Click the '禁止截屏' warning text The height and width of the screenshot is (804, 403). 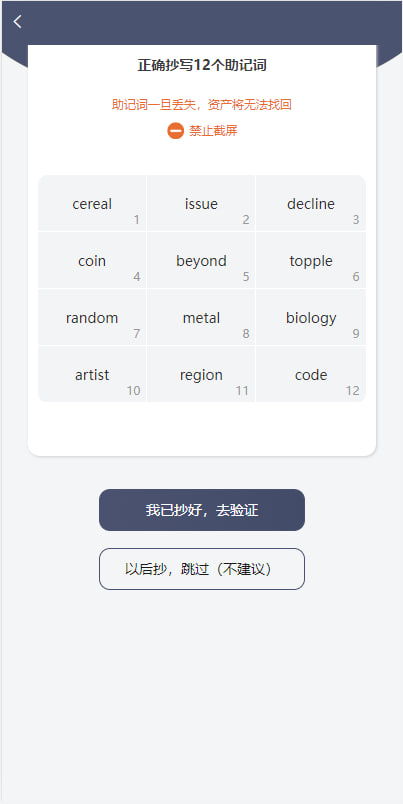(x=213, y=131)
